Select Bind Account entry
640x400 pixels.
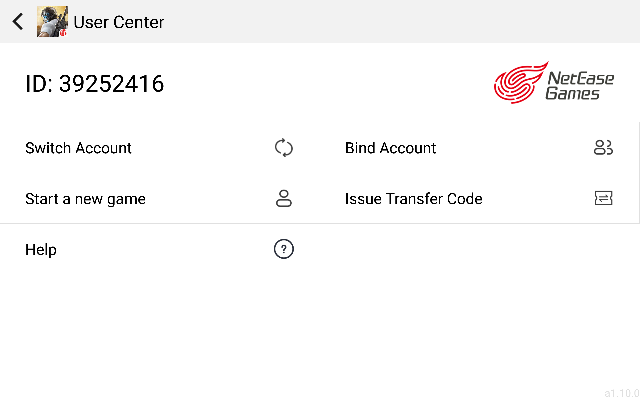point(479,148)
